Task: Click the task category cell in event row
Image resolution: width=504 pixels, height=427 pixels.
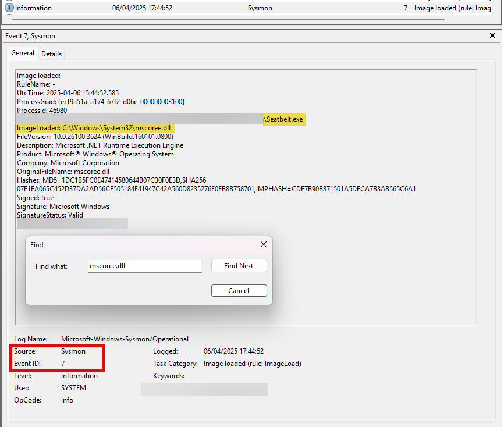Action: pyautogui.click(x=452, y=8)
